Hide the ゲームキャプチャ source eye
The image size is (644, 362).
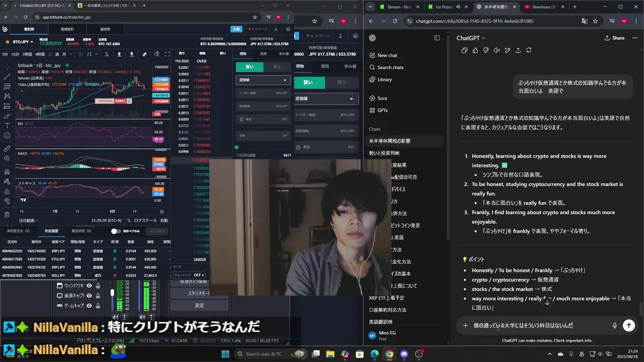(89, 306)
